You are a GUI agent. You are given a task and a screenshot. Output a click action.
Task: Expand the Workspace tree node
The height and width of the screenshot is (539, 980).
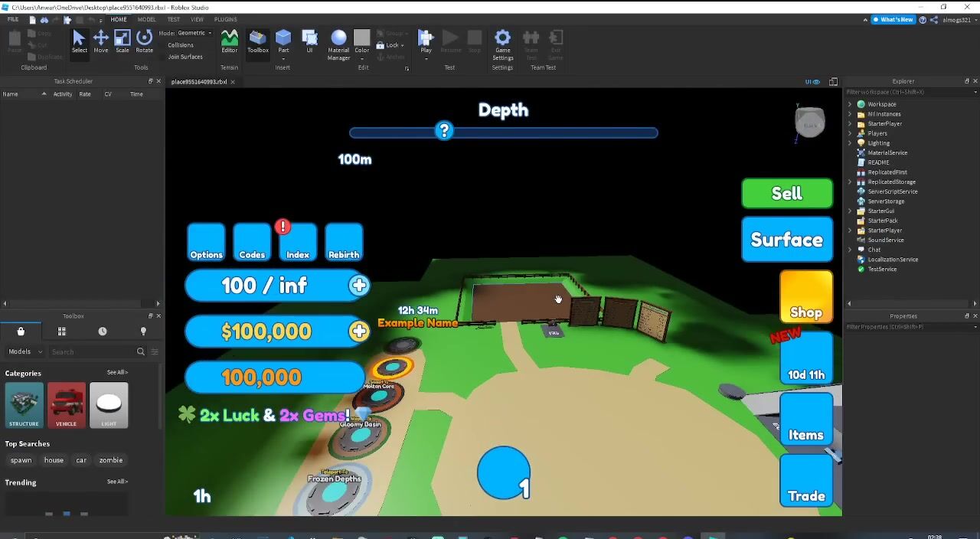click(x=850, y=104)
